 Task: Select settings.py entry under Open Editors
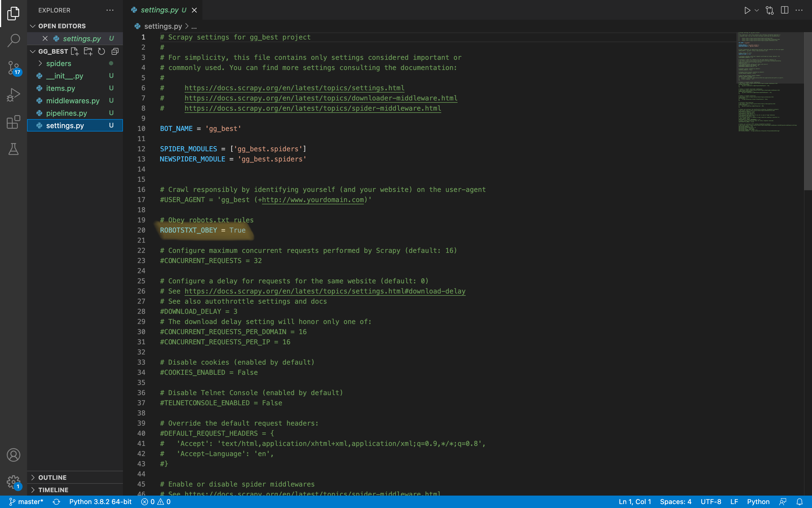(x=75, y=39)
